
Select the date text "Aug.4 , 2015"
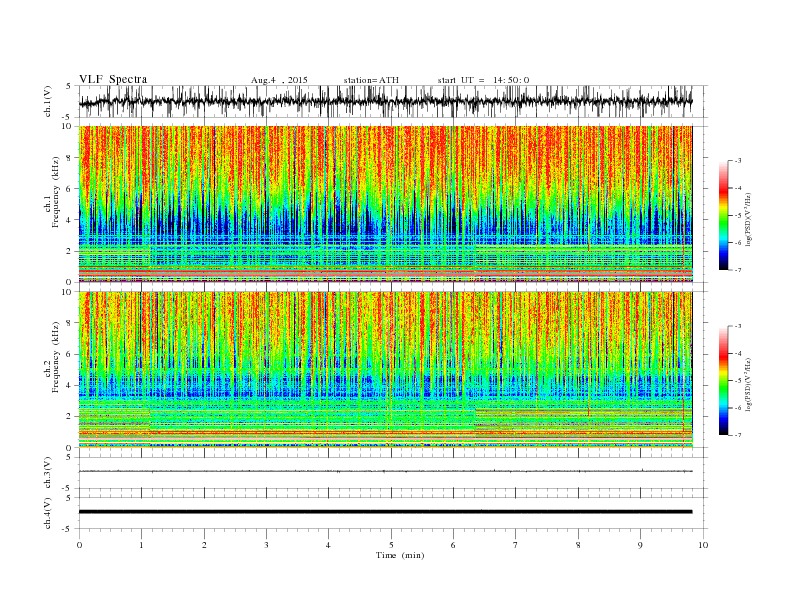point(279,80)
